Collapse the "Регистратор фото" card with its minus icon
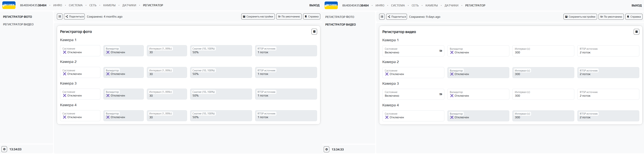The height and width of the screenshot is (156, 644). (x=314, y=32)
